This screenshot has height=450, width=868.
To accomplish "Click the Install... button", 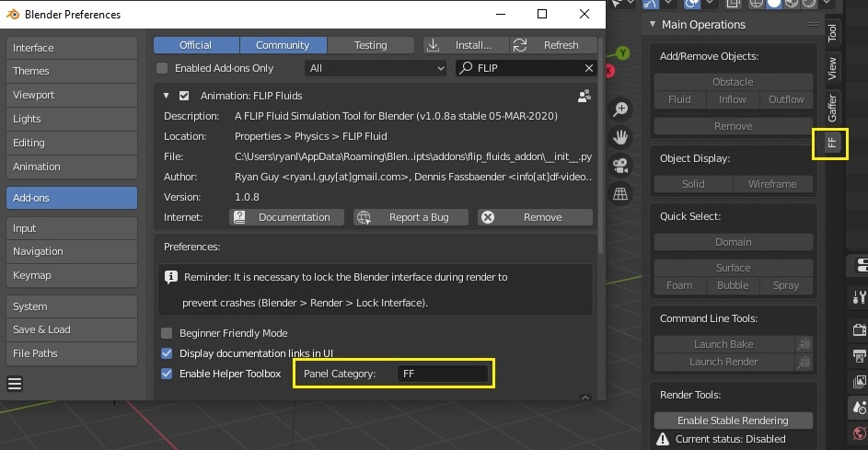I will (x=466, y=45).
